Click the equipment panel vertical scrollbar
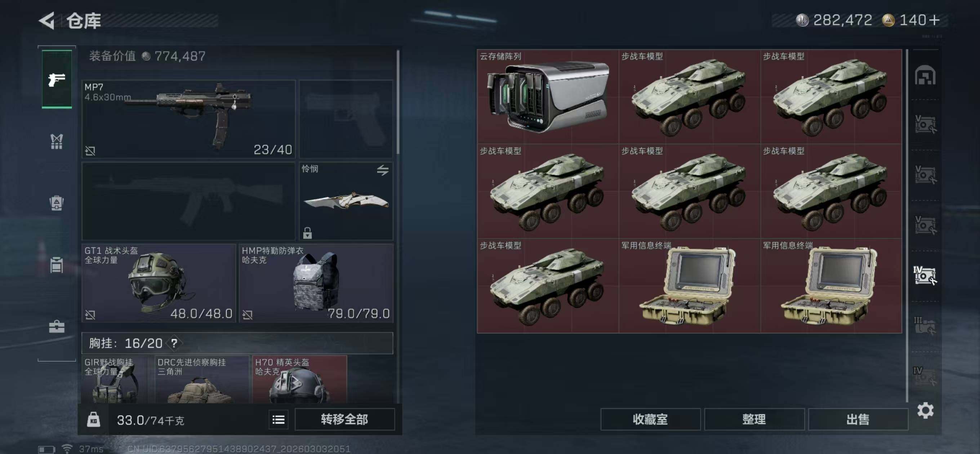The width and height of the screenshot is (980, 454). point(398,102)
